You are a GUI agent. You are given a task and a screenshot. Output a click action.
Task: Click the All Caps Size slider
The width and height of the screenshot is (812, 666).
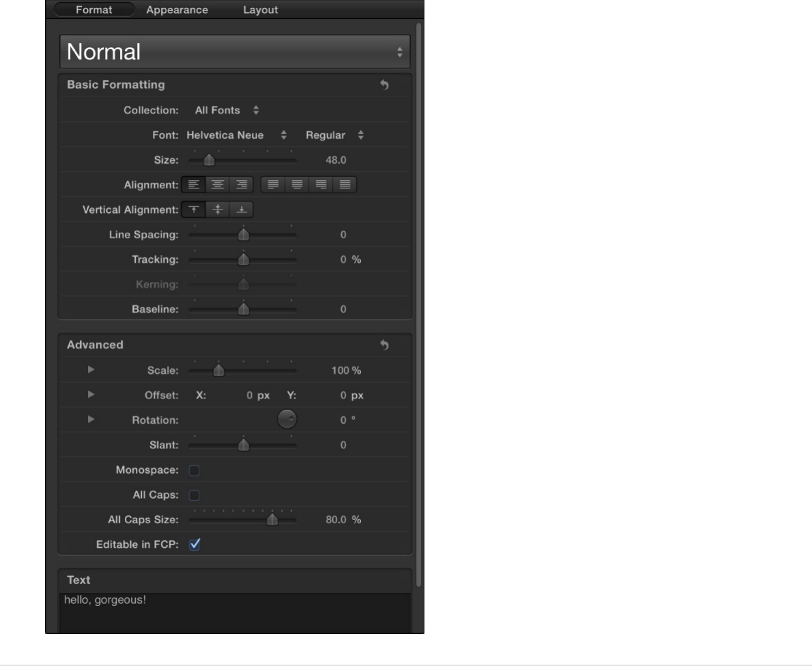click(x=242, y=519)
